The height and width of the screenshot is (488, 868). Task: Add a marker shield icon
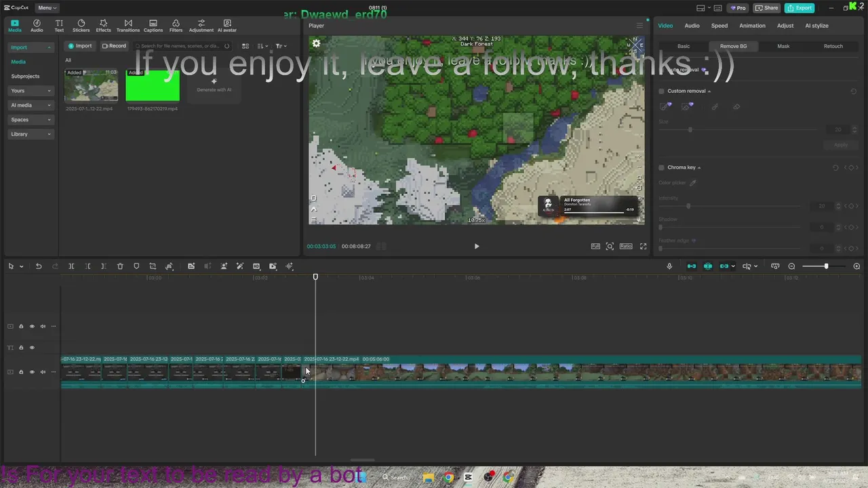136,266
